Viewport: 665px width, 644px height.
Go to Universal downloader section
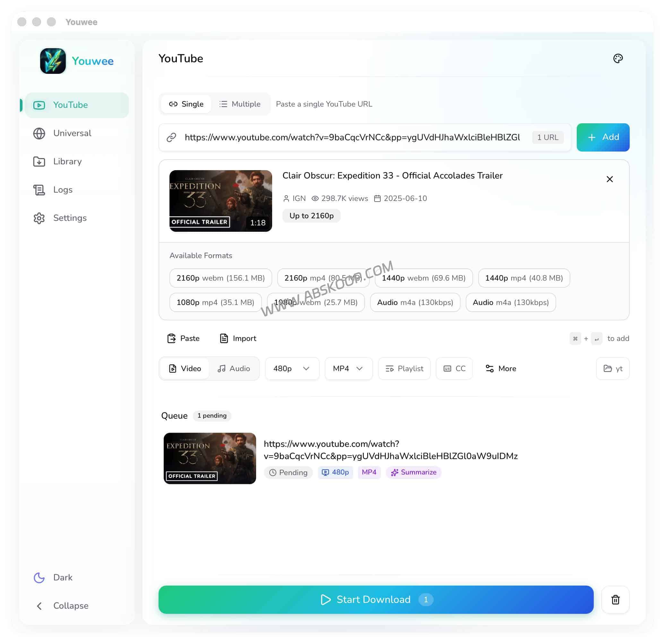pos(72,133)
